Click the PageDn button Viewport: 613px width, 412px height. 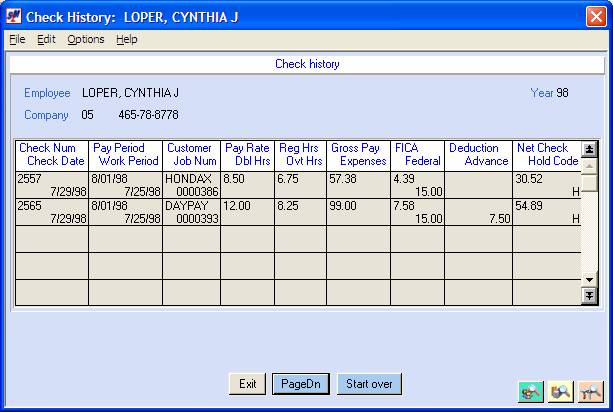coord(301,384)
